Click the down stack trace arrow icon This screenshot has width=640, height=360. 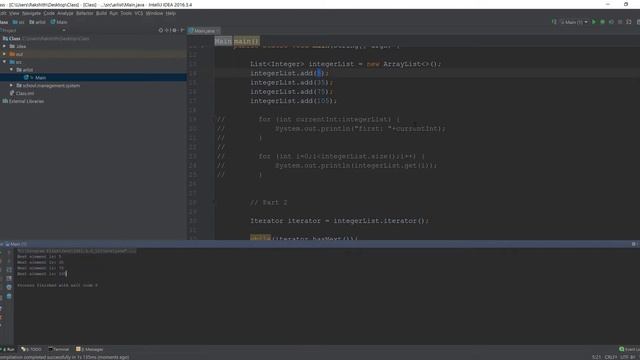(9, 261)
